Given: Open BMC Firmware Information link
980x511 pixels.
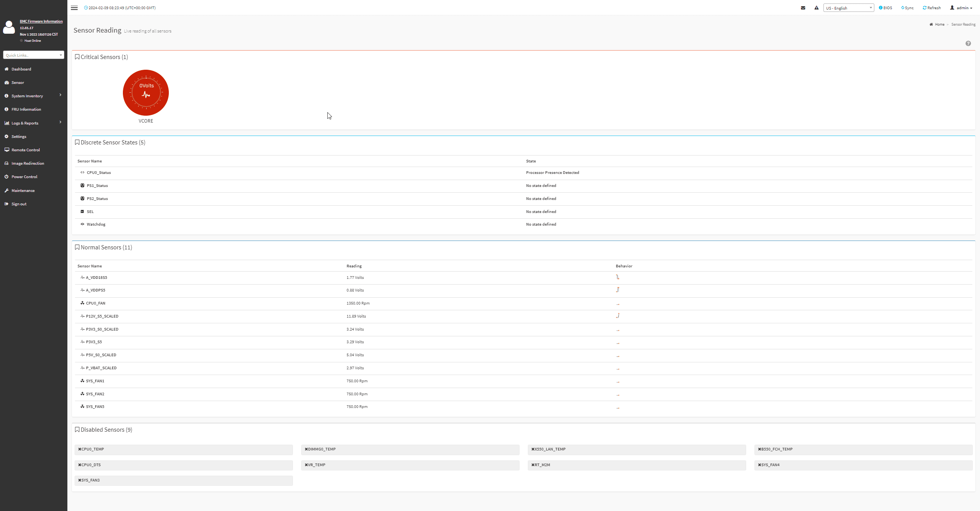Looking at the screenshot, I should click(x=41, y=21).
